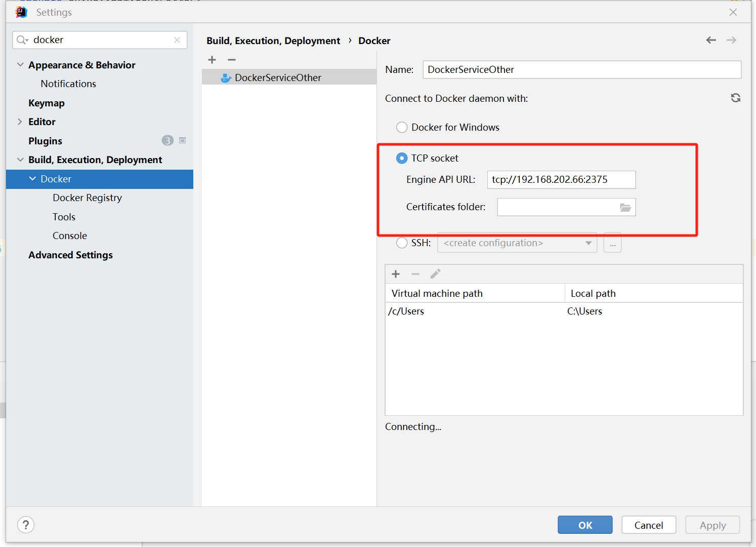The image size is (756, 547).
Task: Open Docker Tools settings
Action: click(64, 217)
